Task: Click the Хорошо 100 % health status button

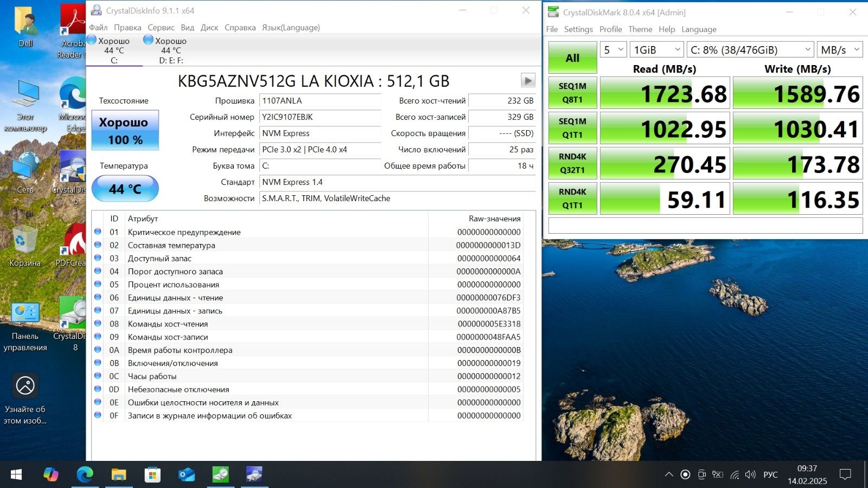Action: (x=125, y=130)
